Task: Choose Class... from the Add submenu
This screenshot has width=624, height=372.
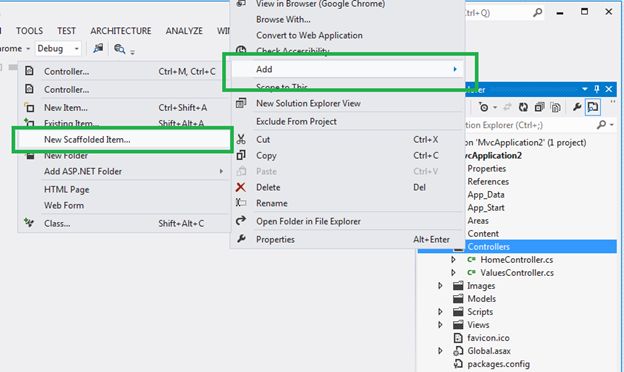Action: point(124,224)
